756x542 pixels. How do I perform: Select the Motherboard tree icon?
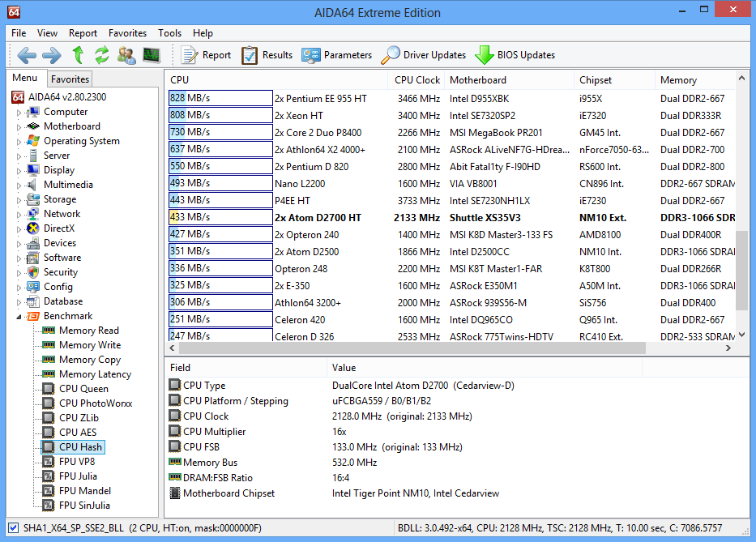[33, 126]
